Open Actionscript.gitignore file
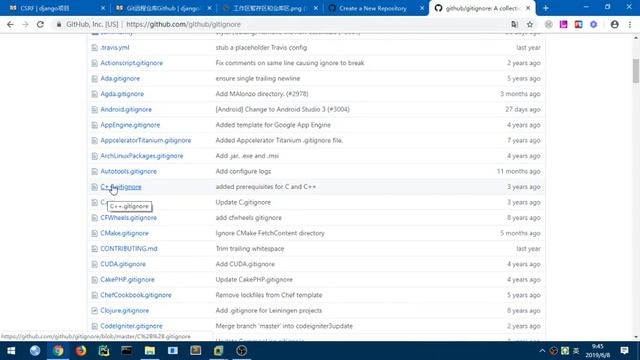 (131, 63)
